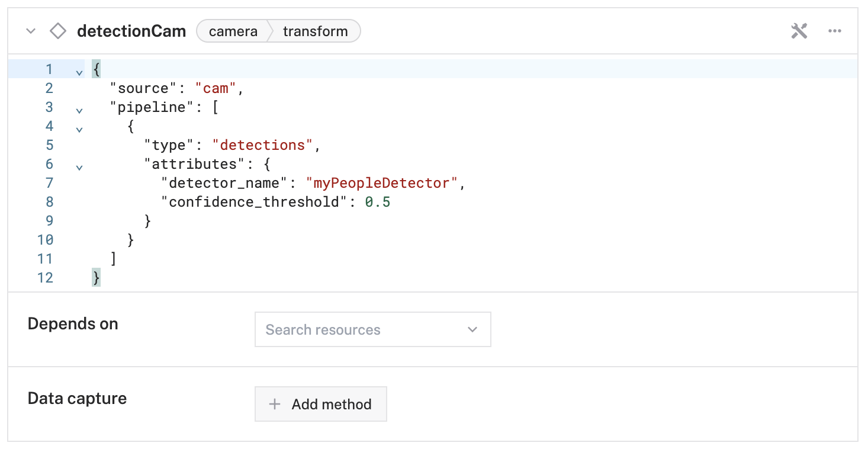Place cursor on the "detector_name" key
Image resolution: width=868 pixels, height=449 pixels.
coord(224,183)
